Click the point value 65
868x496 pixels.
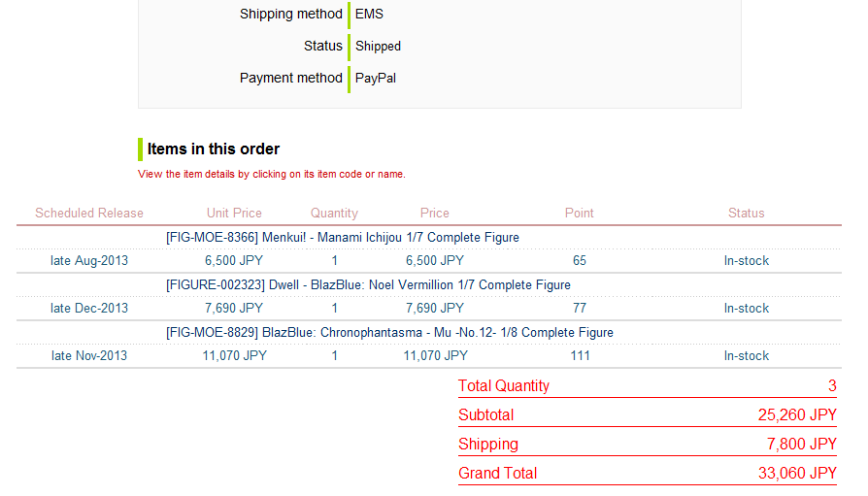point(579,261)
